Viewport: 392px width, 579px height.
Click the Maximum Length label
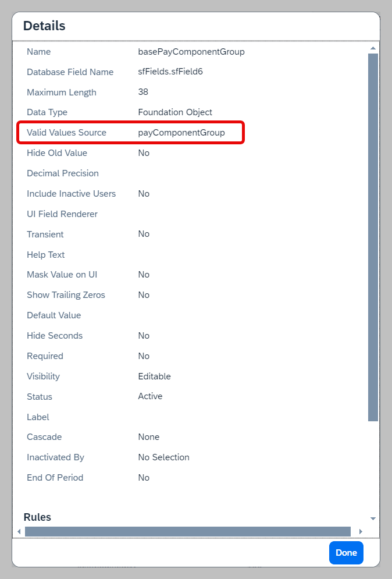pos(62,93)
